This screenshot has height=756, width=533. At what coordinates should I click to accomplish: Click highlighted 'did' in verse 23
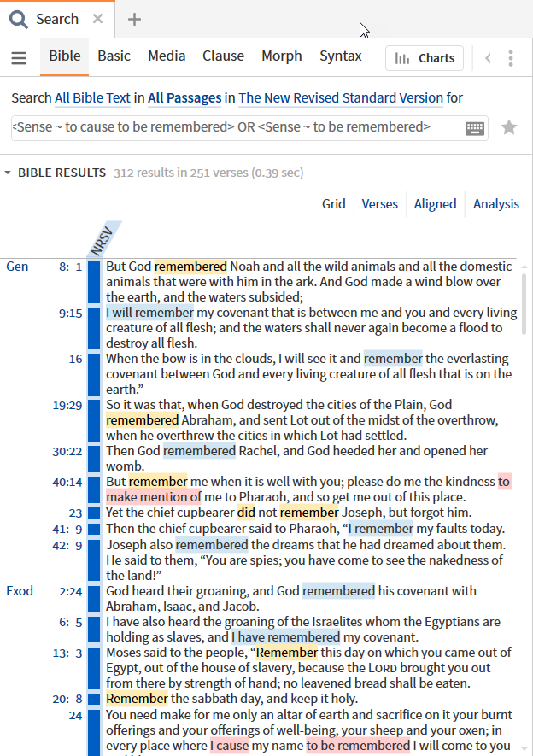tap(246, 513)
